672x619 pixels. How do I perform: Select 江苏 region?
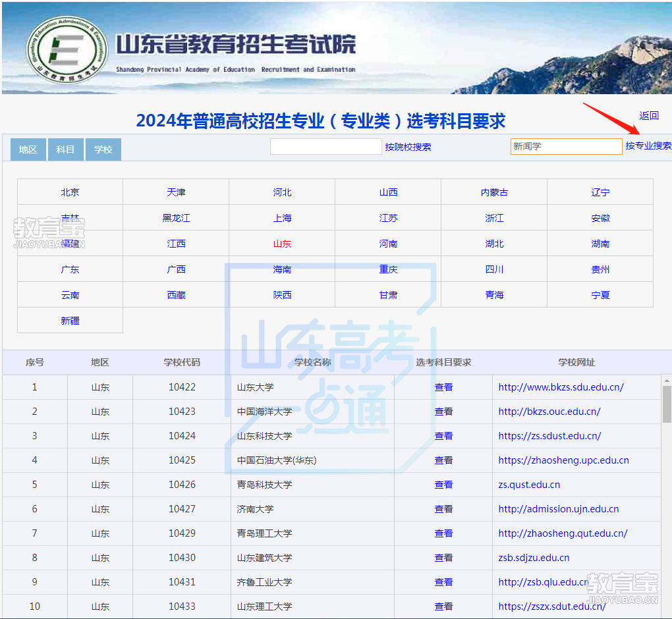point(388,218)
